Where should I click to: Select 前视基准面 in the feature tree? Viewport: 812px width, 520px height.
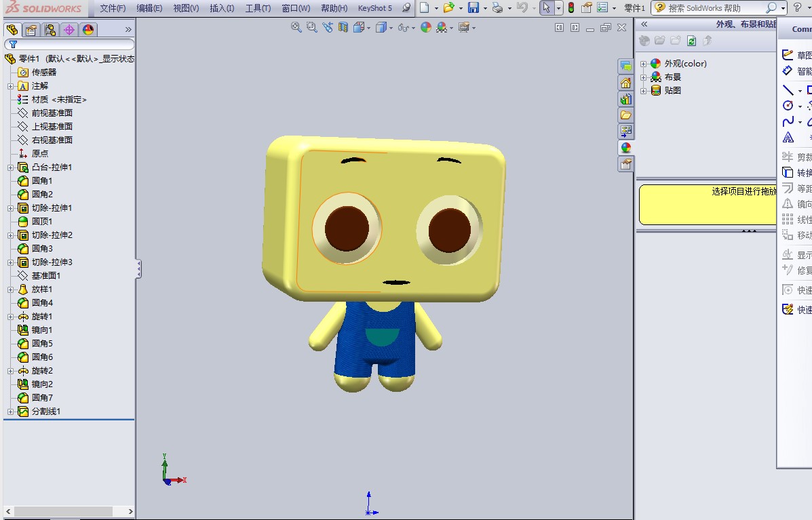(52, 113)
